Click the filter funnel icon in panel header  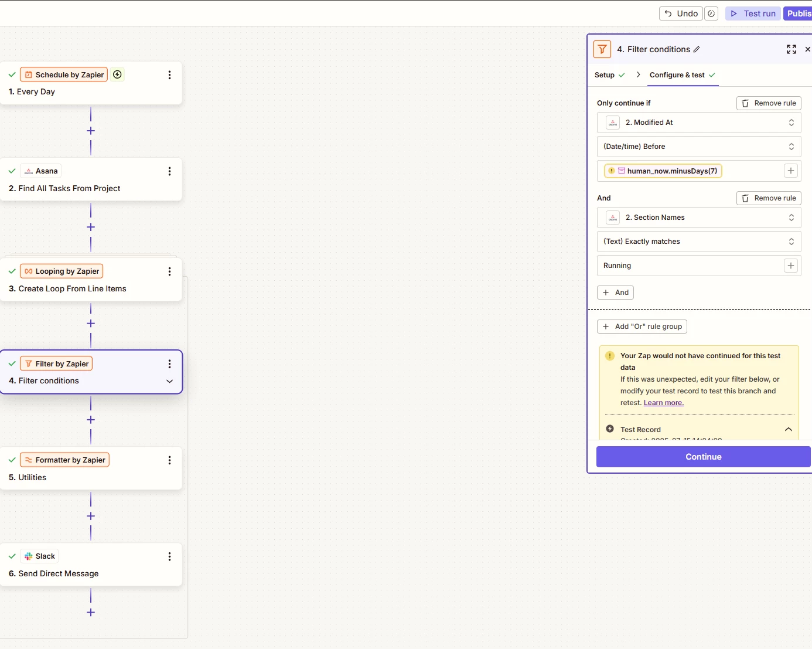click(x=602, y=49)
